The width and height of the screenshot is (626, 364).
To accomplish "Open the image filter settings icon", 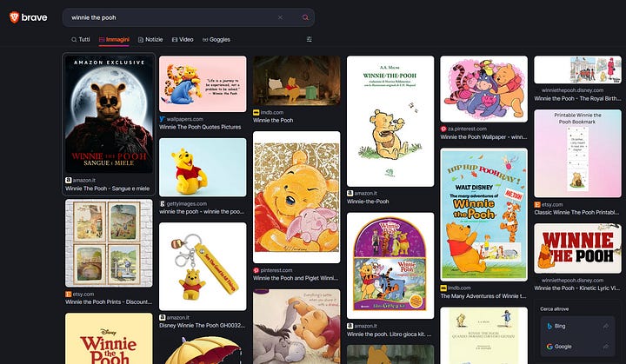I will 309,39.
